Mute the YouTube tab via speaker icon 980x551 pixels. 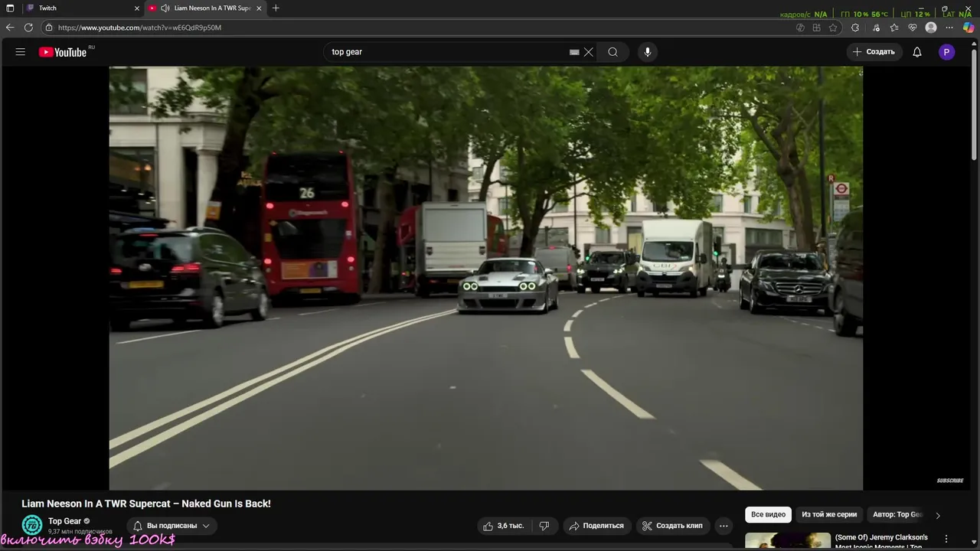pos(165,8)
